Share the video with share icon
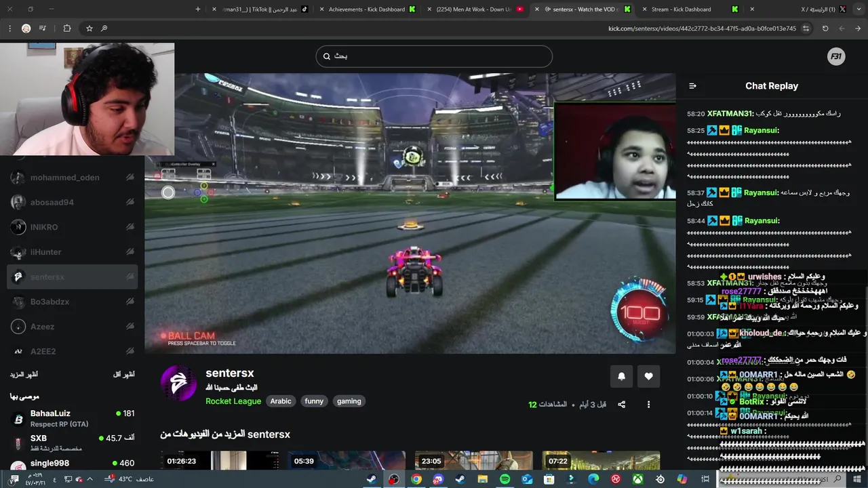Viewport: 868px width, 488px height. 621,405
